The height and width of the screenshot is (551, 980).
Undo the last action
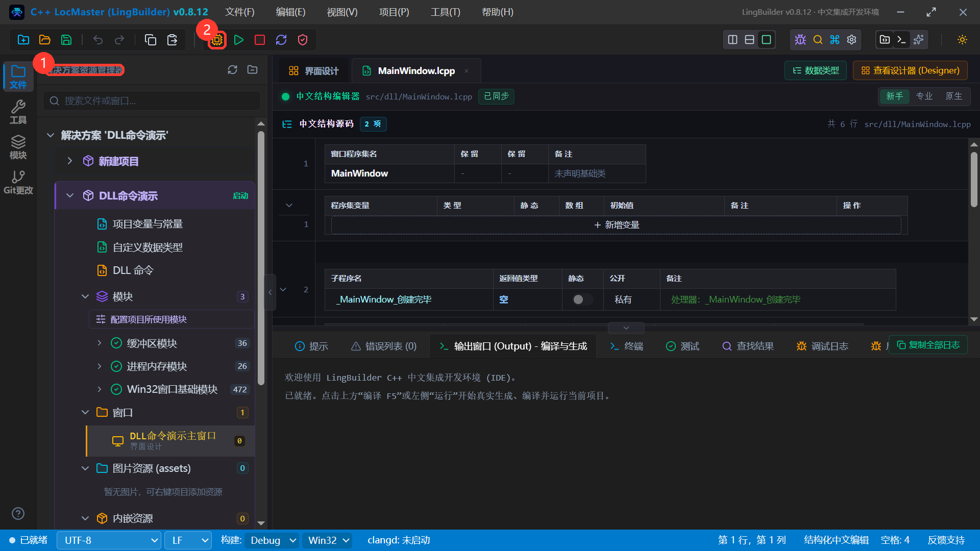tap(98, 40)
